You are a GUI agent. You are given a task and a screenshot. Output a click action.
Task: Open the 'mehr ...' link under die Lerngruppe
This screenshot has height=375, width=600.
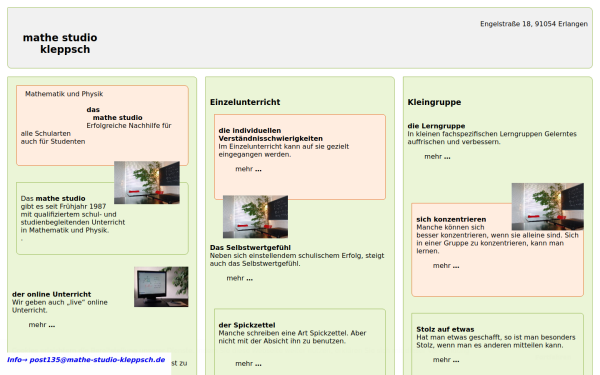(437, 157)
